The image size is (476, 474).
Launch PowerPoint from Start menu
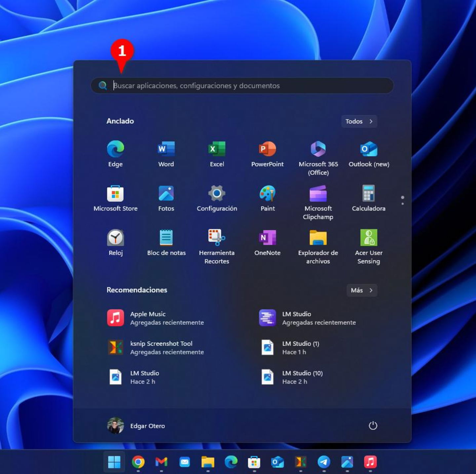pyautogui.click(x=267, y=154)
